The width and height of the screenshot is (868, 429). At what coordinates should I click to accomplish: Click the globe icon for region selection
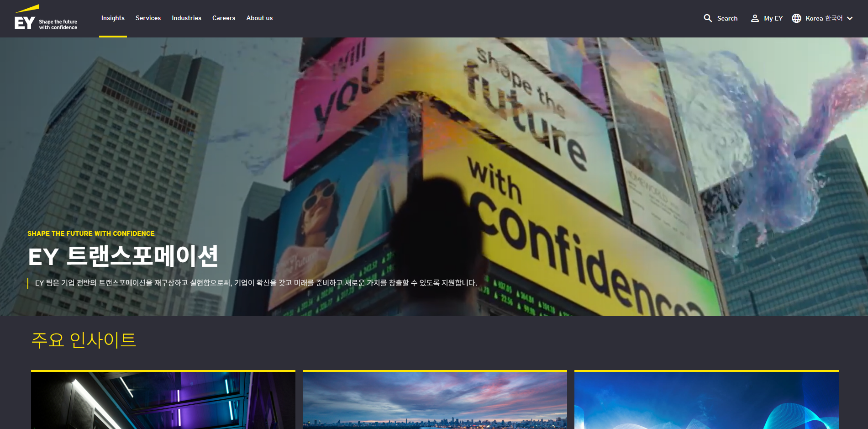[x=796, y=18]
